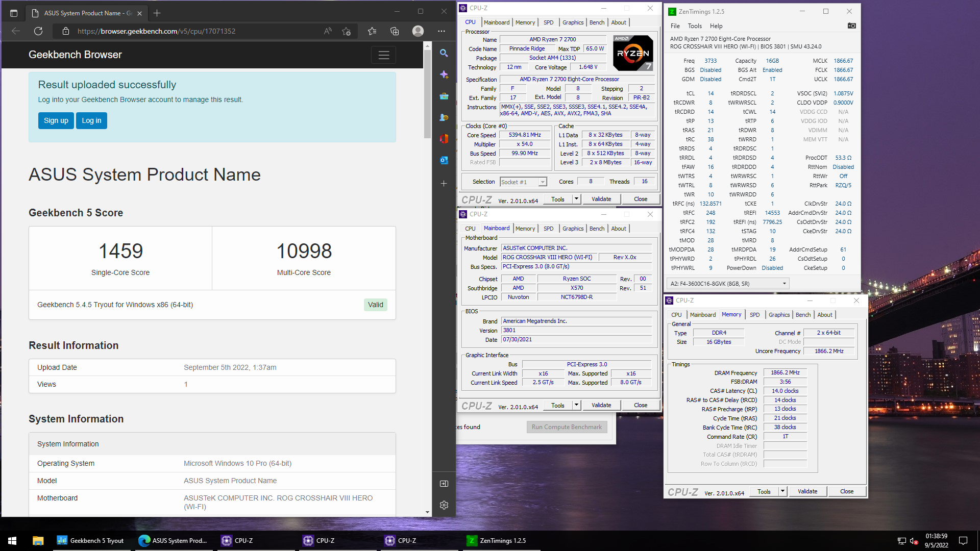This screenshot has width=980, height=551.
Task: Open Bench tab in top CPU-Z window
Action: [x=597, y=22]
